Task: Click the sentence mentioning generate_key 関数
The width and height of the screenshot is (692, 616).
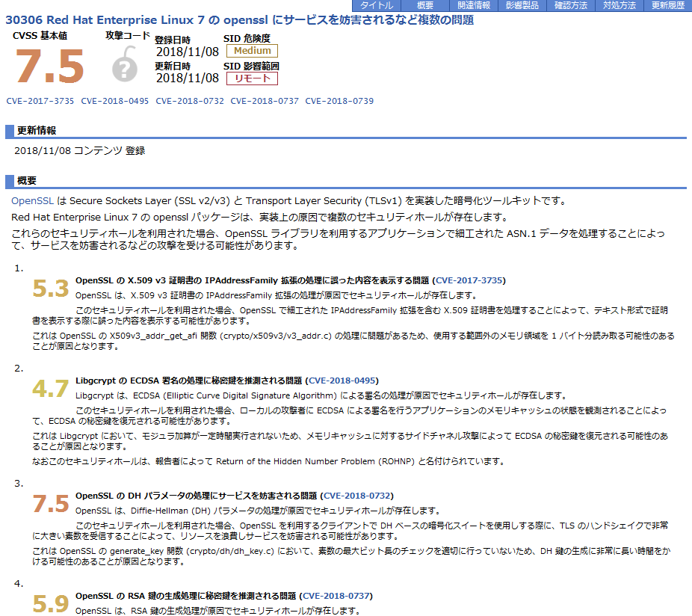Action: tap(351, 556)
